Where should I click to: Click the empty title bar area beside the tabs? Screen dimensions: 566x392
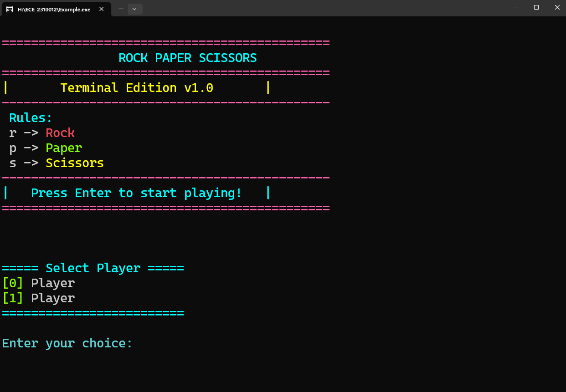coord(319,8)
